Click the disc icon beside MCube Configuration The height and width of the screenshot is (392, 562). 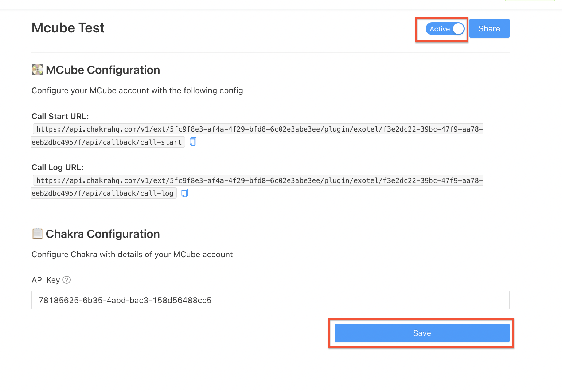(38, 70)
